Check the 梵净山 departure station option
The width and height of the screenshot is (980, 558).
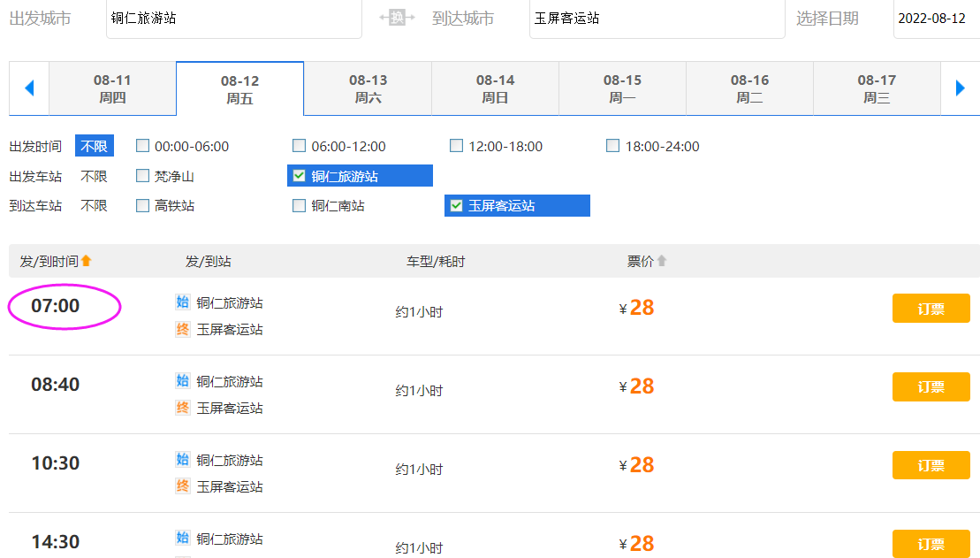pos(143,176)
